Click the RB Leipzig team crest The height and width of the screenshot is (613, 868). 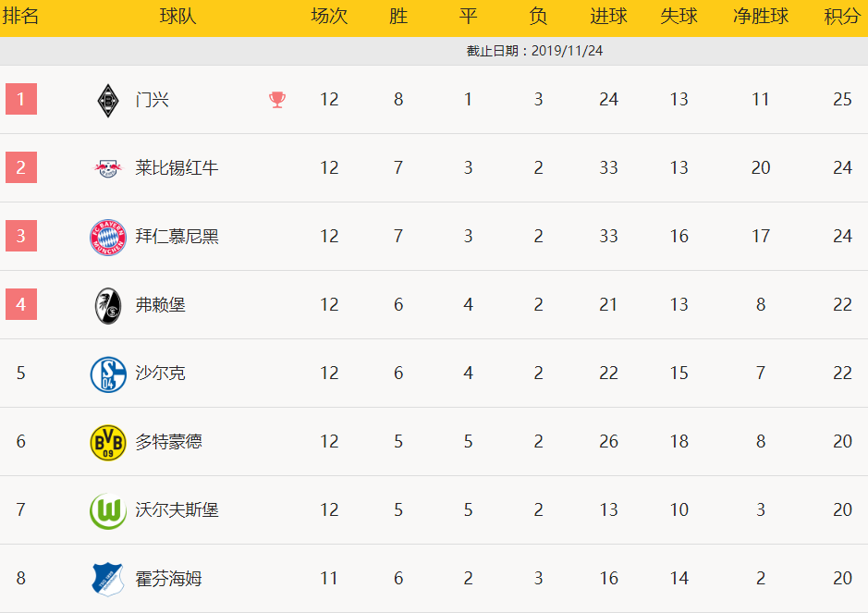[108, 167]
